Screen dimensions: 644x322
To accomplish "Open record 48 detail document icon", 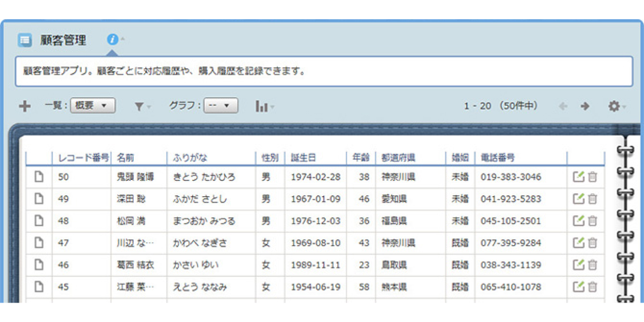I will [39, 221].
